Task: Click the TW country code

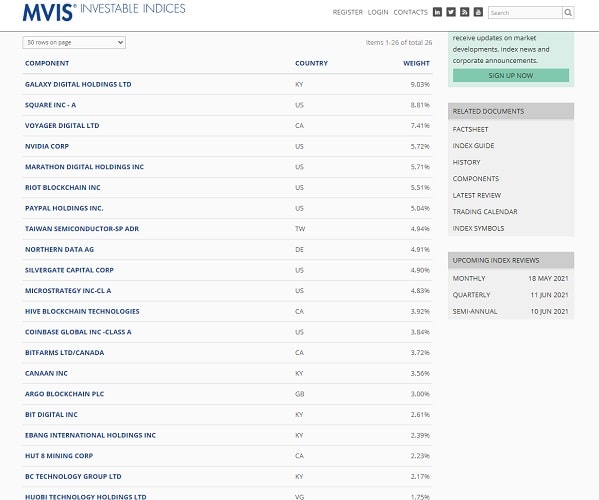Action: [300, 229]
